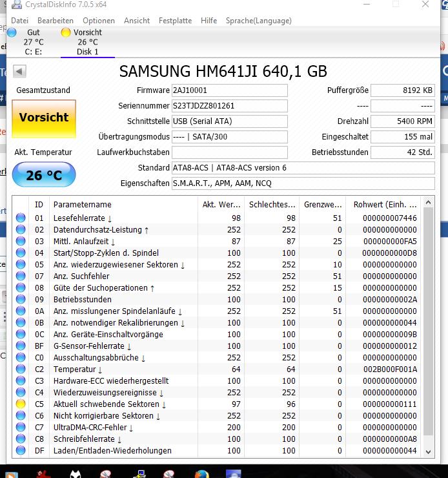Open the Bearbeiten menu
This screenshot has height=478, width=448.
click(56, 21)
